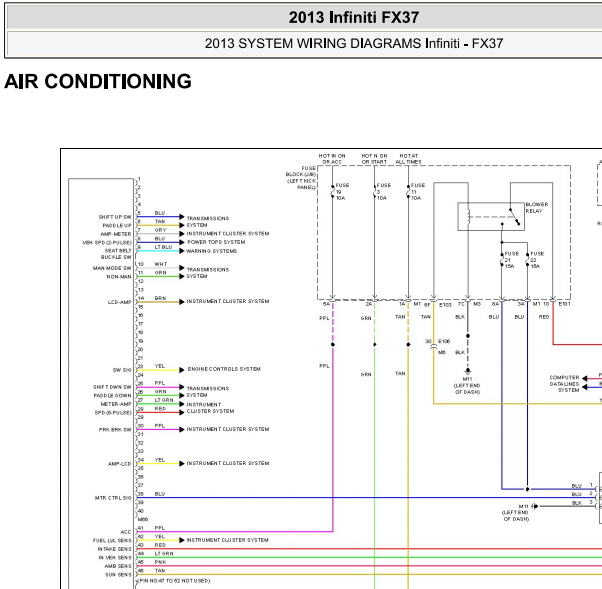Screen dimensions: 602x589
Task: Click the "RED" wire label near E101
Action: pyautogui.click(x=544, y=317)
